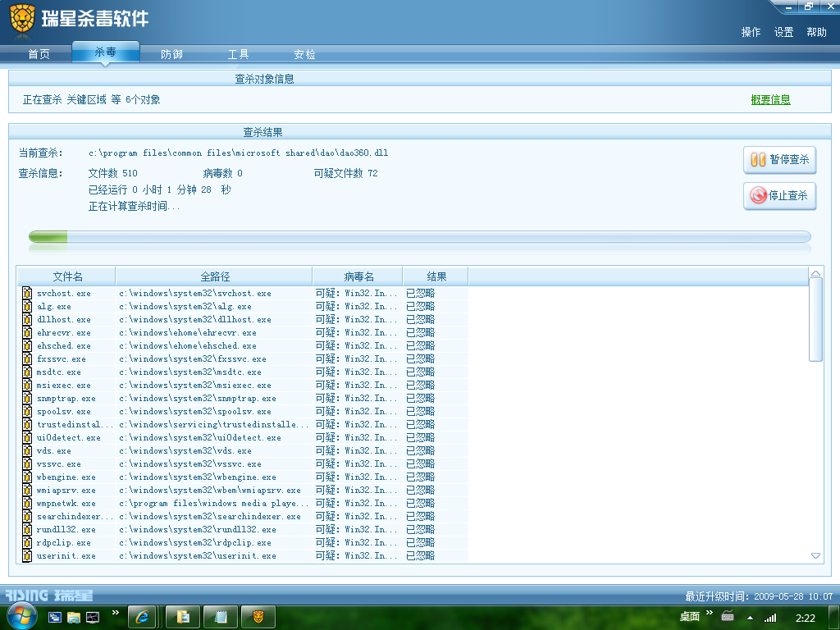
Task: Go to the 工具 tab
Action: click(x=238, y=54)
